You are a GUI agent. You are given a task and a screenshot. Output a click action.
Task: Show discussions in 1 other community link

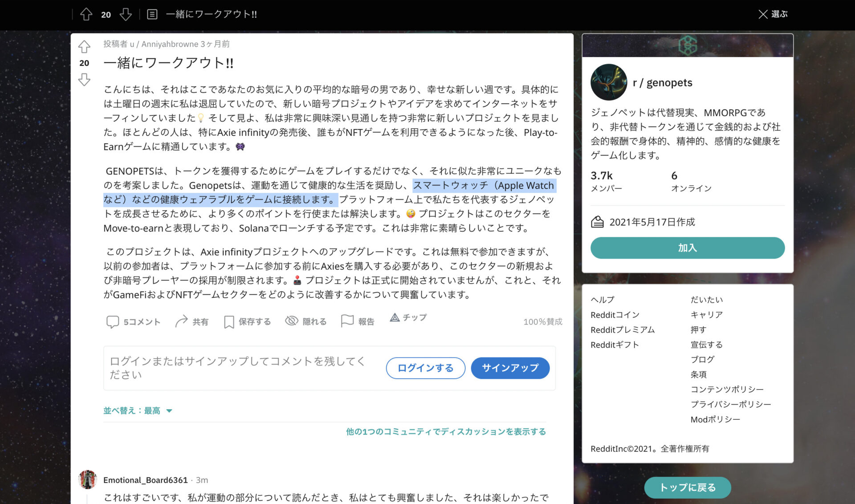(x=446, y=431)
